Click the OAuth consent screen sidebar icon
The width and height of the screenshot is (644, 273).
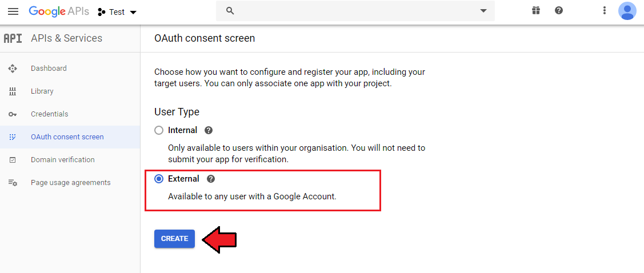pyautogui.click(x=13, y=137)
